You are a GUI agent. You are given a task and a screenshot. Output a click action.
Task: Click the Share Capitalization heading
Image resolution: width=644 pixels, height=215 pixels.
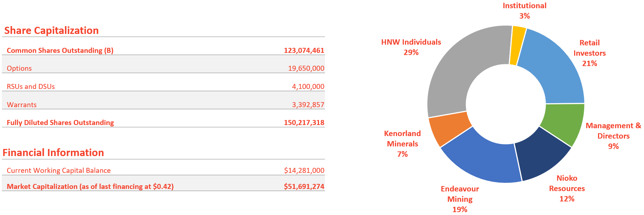(51, 31)
